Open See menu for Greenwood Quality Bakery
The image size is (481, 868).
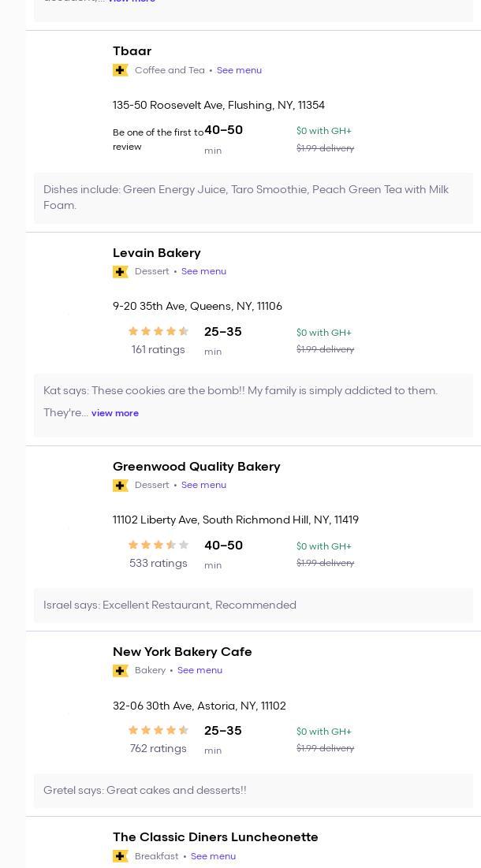203,485
